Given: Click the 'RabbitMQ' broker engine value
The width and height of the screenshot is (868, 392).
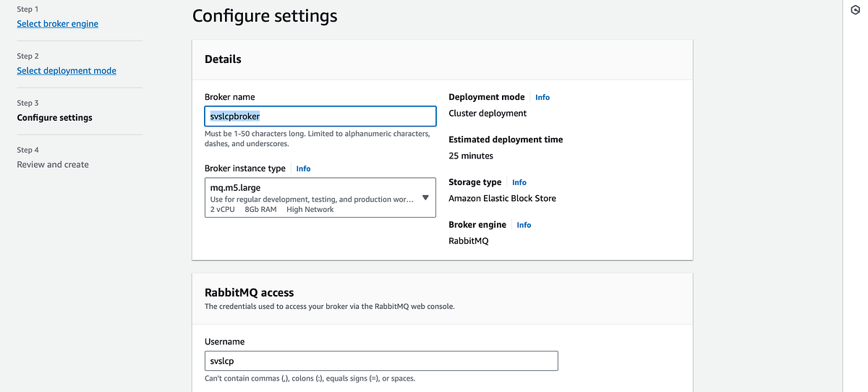Looking at the screenshot, I should point(469,242).
